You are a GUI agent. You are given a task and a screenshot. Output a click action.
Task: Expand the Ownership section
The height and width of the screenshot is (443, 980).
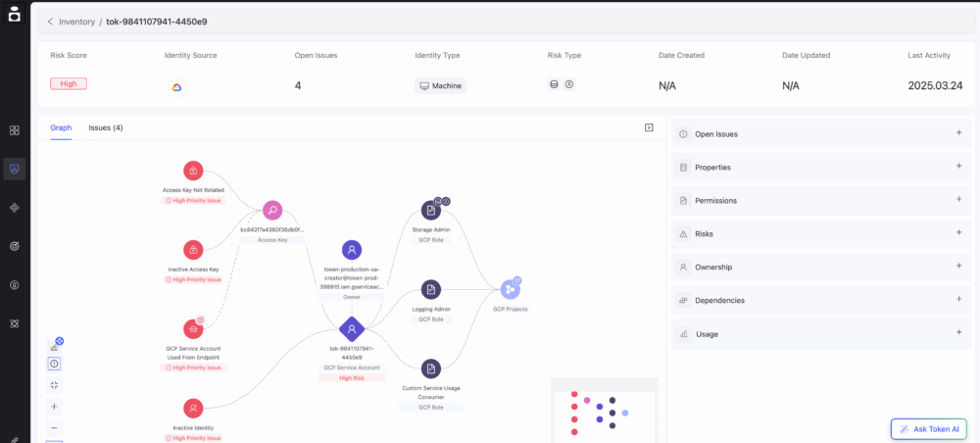click(x=821, y=267)
